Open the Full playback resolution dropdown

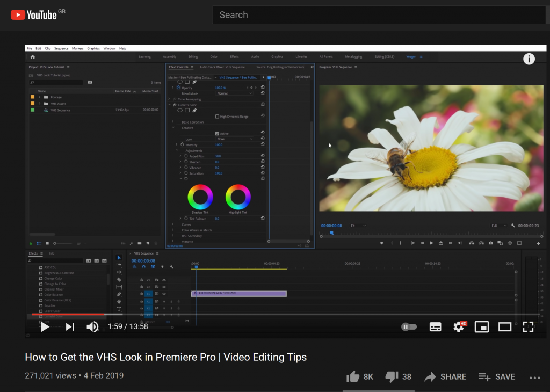tap(499, 226)
